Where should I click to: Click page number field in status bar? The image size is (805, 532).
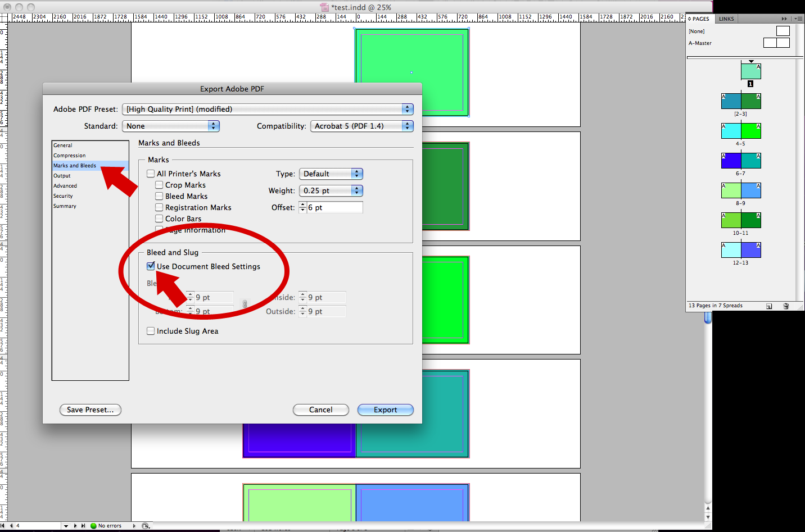[x=37, y=526]
